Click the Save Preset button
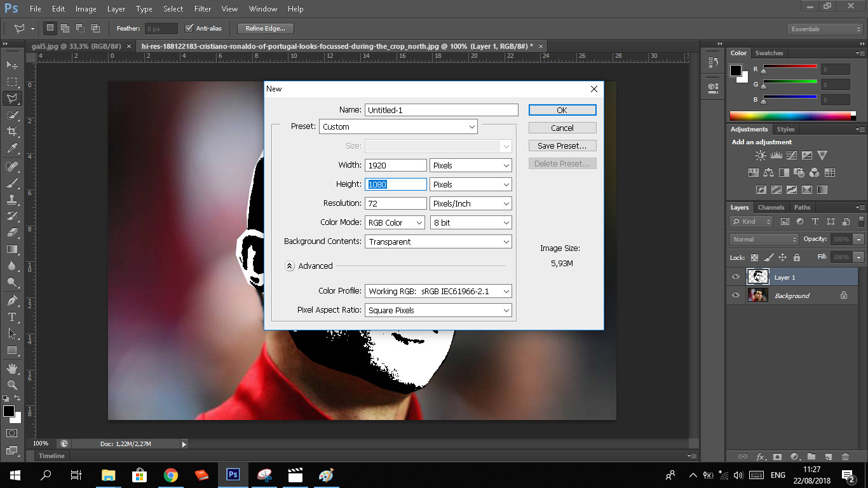 pyautogui.click(x=562, y=146)
